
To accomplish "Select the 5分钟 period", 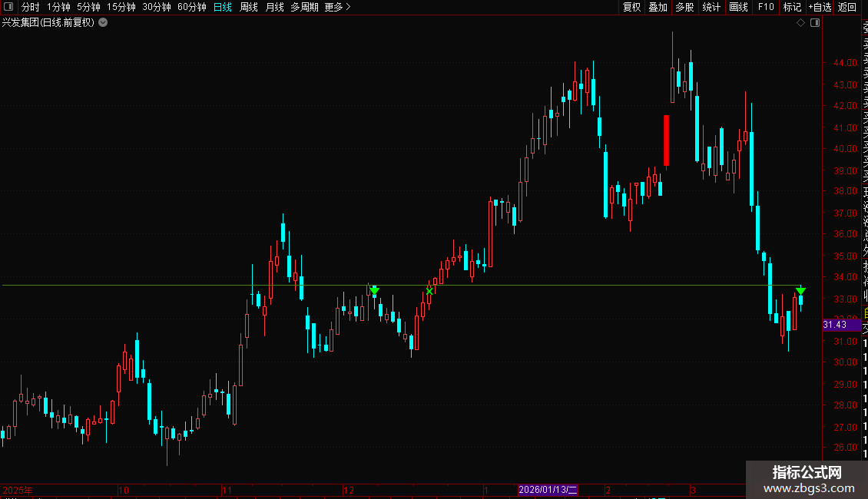I will click(x=88, y=7).
